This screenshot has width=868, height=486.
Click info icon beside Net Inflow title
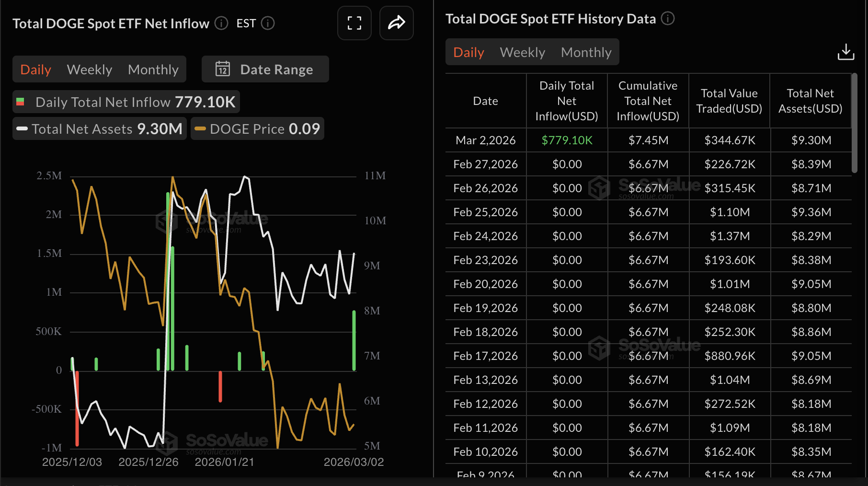[221, 23]
